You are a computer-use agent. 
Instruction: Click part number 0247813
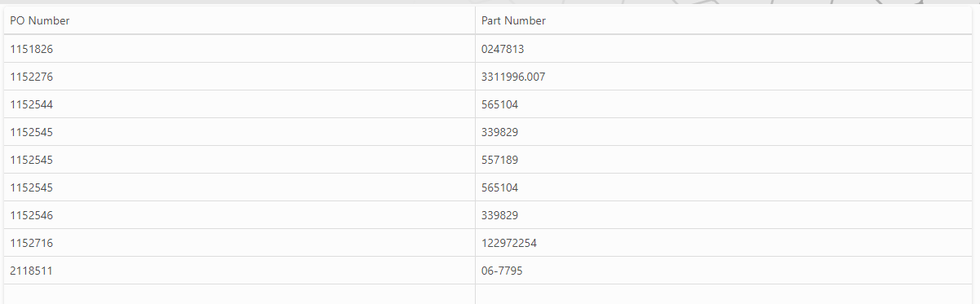point(503,49)
